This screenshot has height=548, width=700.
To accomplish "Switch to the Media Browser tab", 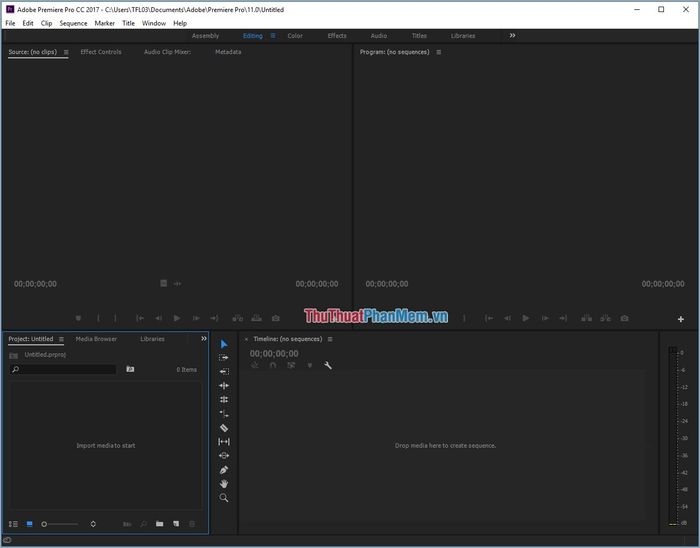I will tap(96, 339).
